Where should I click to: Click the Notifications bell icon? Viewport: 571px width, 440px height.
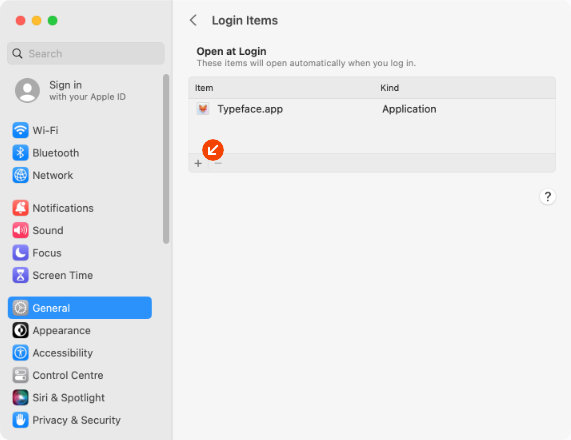(x=20, y=208)
